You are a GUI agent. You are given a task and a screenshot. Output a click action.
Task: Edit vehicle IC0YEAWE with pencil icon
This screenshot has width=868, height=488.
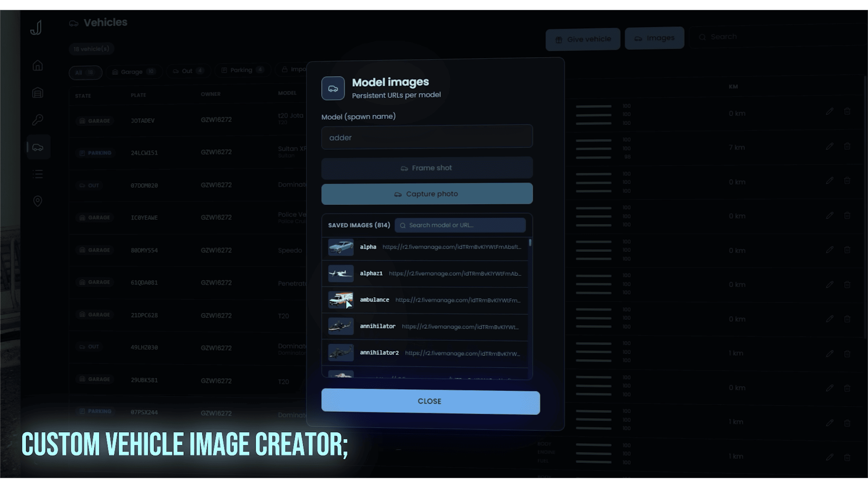tap(830, 215)
